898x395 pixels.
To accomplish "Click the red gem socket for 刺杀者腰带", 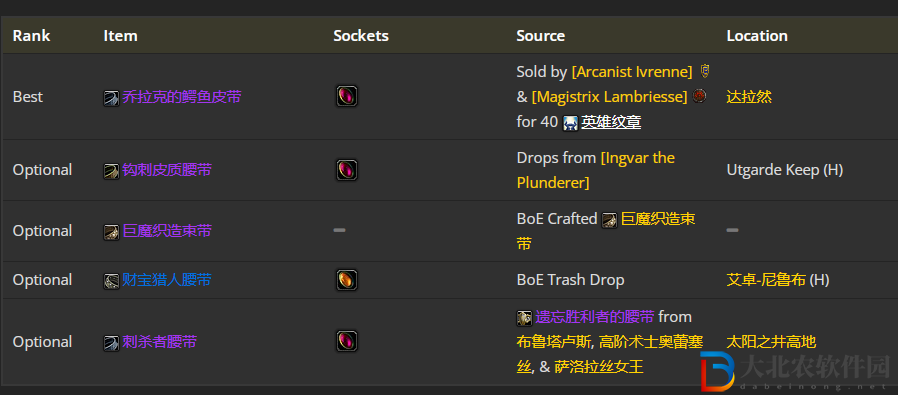I will pyautogui.click(x=346, y=341).
